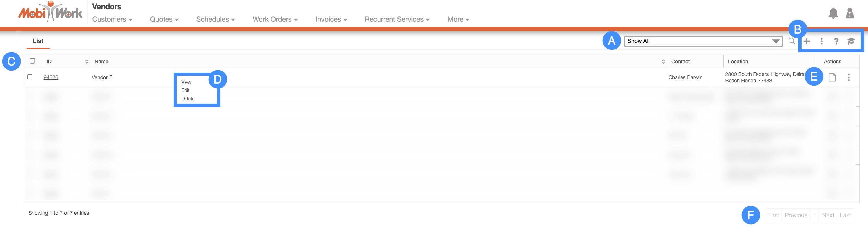Toggle the select-all checkbox in table header

[x=33, y=61]
